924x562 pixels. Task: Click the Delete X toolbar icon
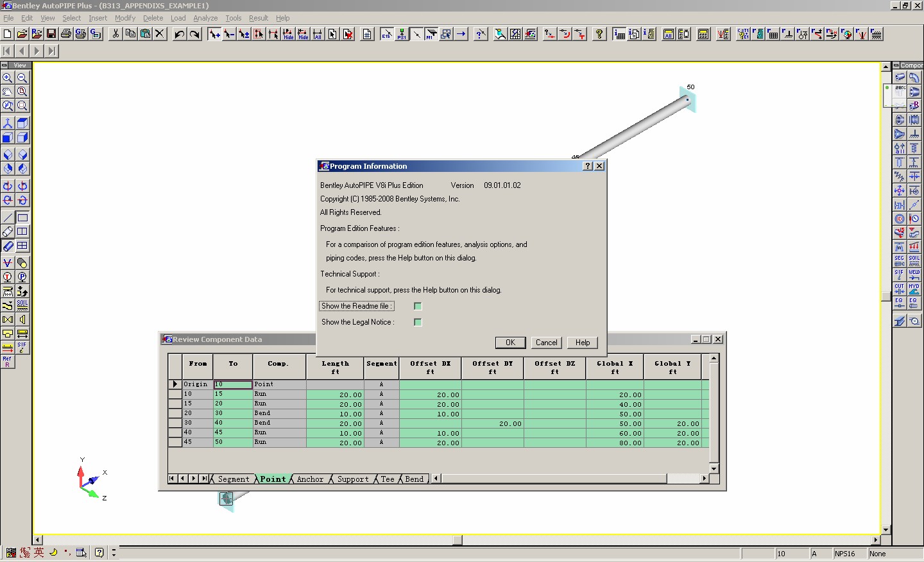tap(160, 34)
